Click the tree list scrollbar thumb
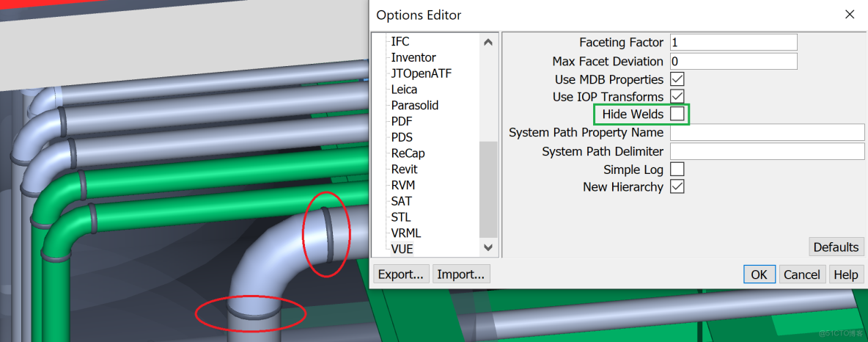868x342 pixels. [488, 189]
